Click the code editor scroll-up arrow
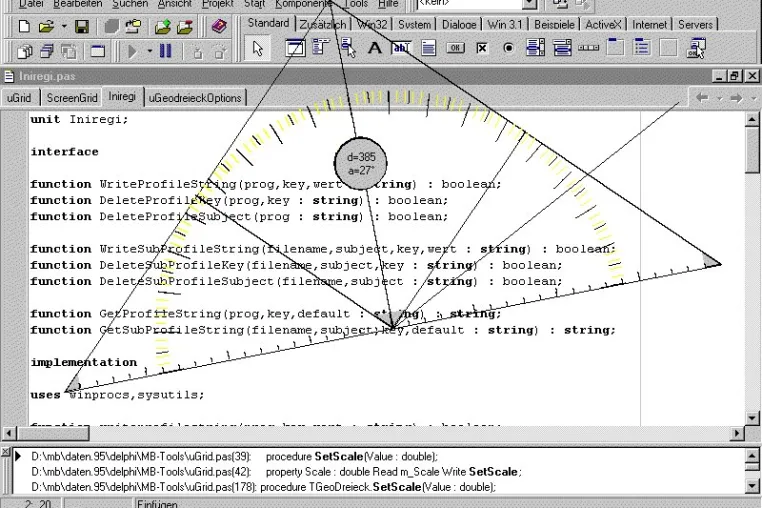Image resolution: width=762 pixels, height=508 pixels. [x=752, y=119]
